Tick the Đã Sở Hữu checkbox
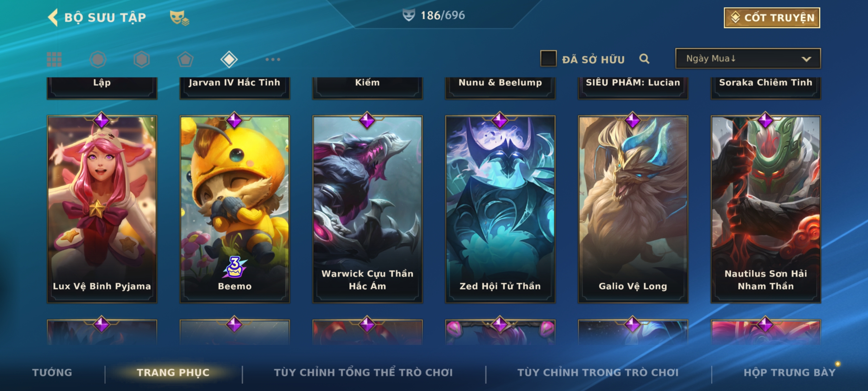This screenshot has width=868, height=391. point(548,59)
